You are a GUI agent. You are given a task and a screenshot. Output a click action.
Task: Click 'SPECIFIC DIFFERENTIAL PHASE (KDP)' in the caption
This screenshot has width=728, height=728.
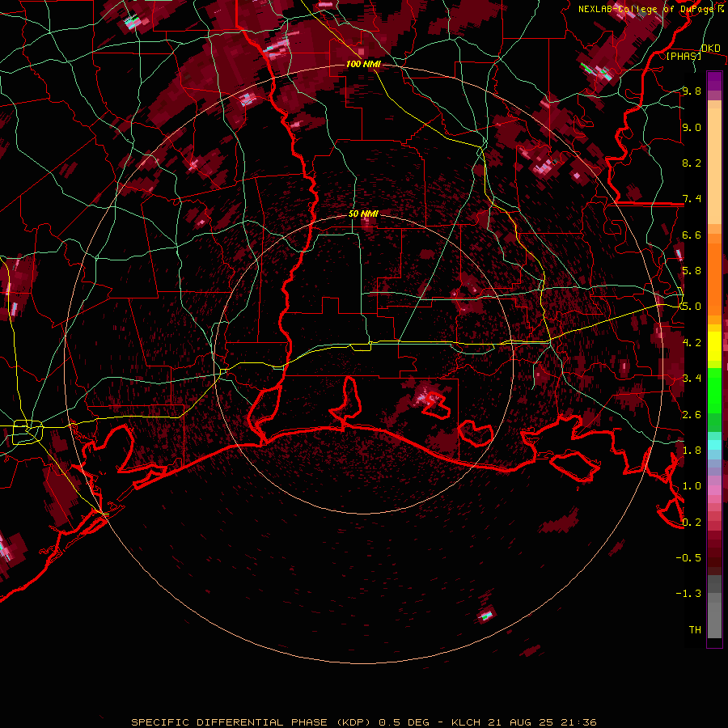pos(251,722)
